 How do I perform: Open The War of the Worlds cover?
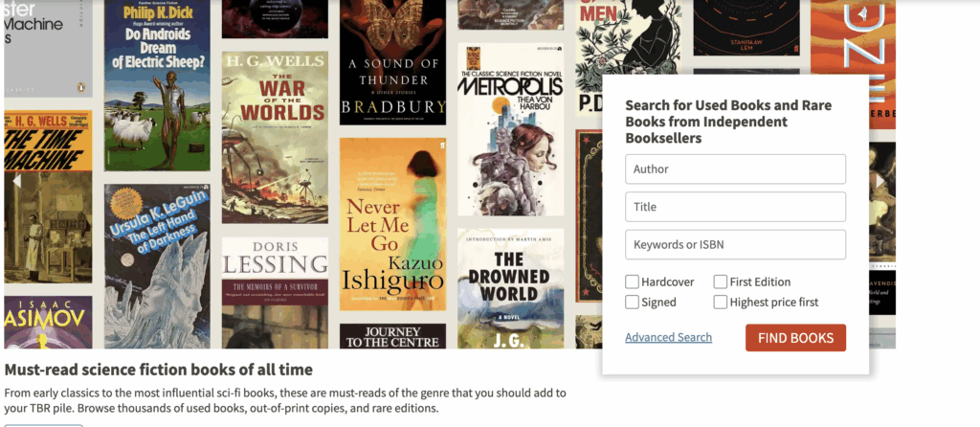click(x=275, y=138)
